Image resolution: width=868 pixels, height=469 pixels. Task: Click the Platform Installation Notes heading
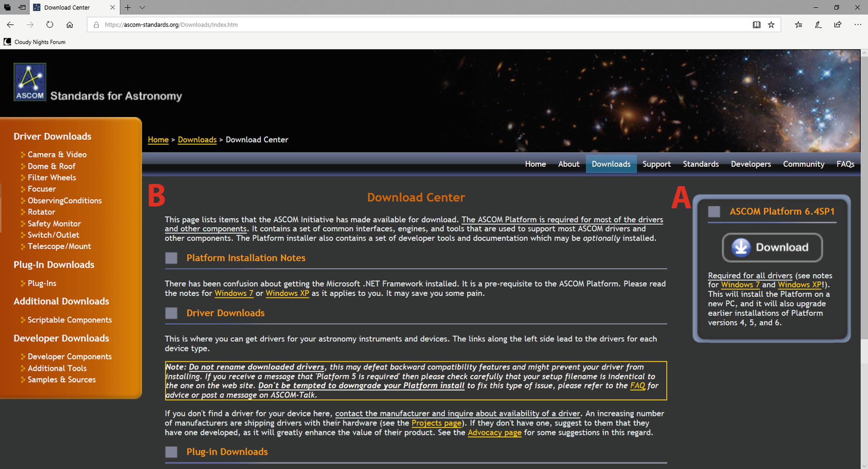tap(246, 258)
